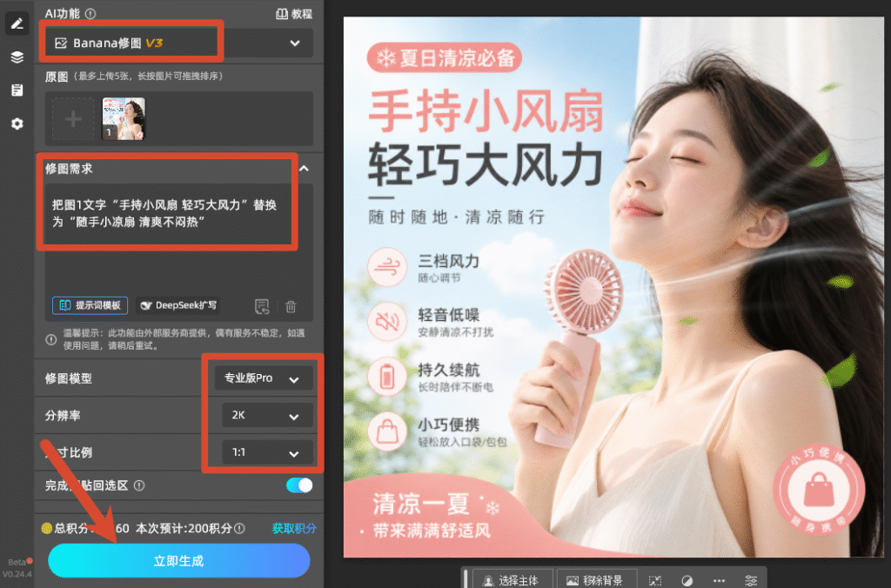Click the adjustment sliders icon in bottom toolbar
Viewport: 891px width, 588px height.
click(751, 580)
